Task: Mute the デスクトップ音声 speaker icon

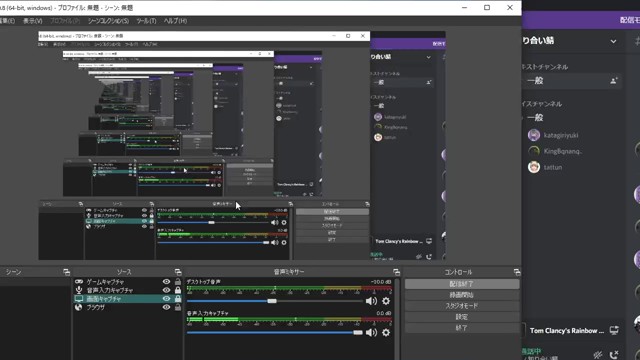Action: click(371, 301)
